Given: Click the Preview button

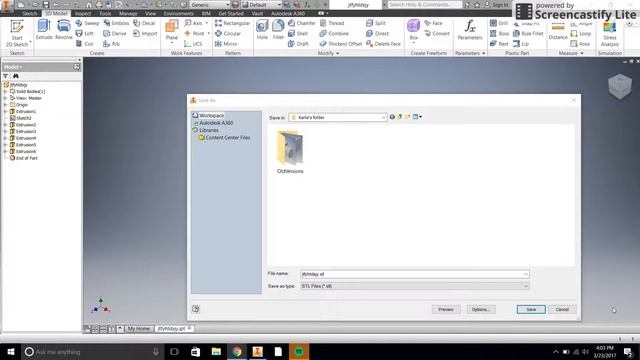Looking at the screenshot, I should coord(446,309).
